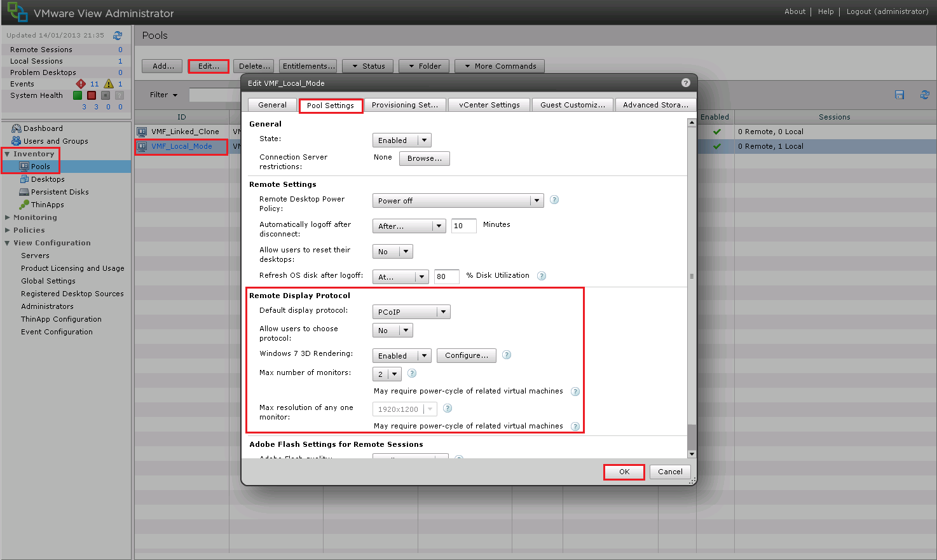The image size is (937, 560).
Task: Click the refresh icon beside the Updated timestamp
Action: 118,36
